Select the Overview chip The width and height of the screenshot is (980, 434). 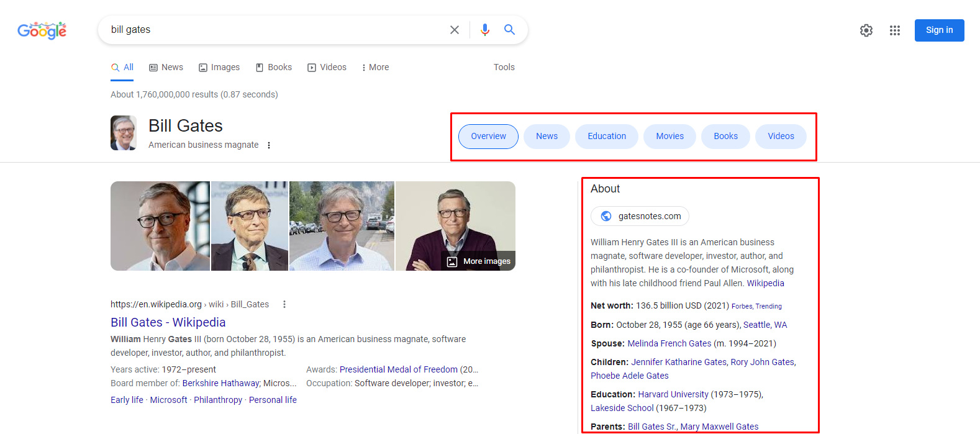[x=489, y=137]
